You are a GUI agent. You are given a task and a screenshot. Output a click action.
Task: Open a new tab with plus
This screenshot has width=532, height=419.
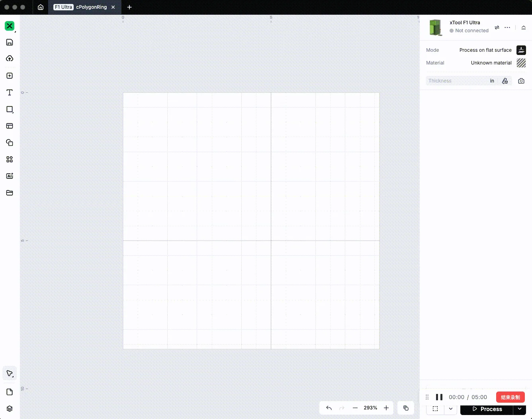(x=129, y=7)
